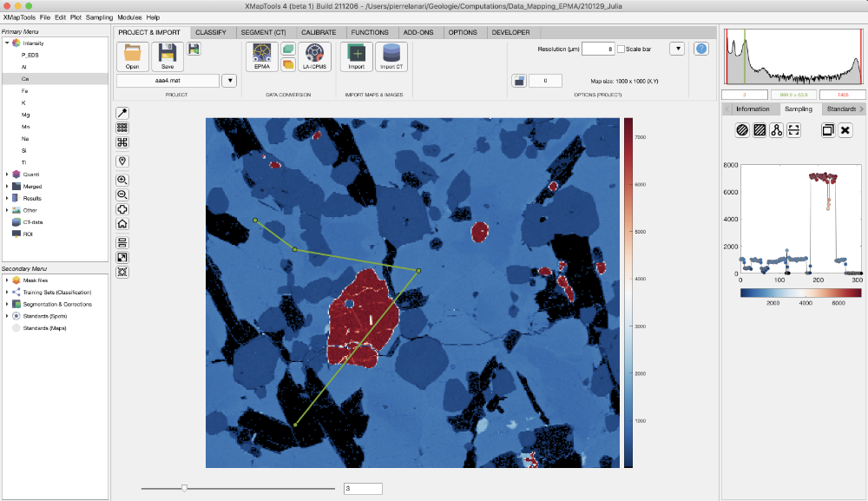This screenshot has width=868, height=501.
Task: Switch to the Standards panel tab
Action: click(x=841, y=109)
